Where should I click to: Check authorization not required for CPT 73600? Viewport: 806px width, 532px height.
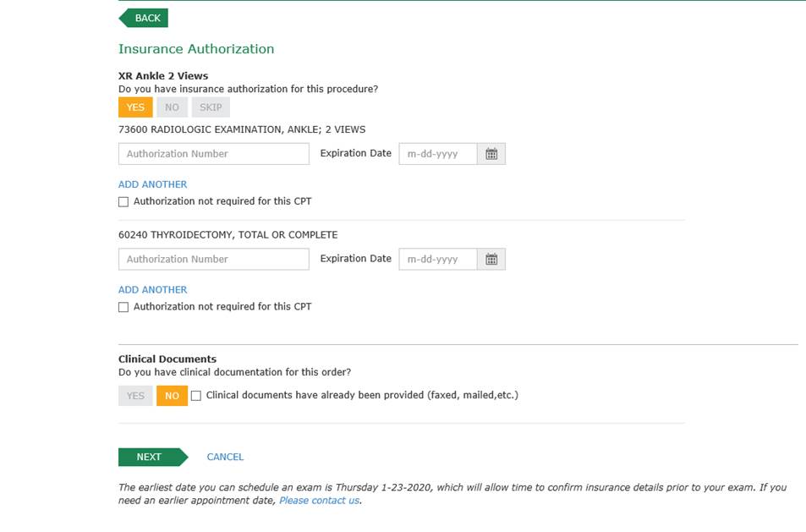point(123,202)
